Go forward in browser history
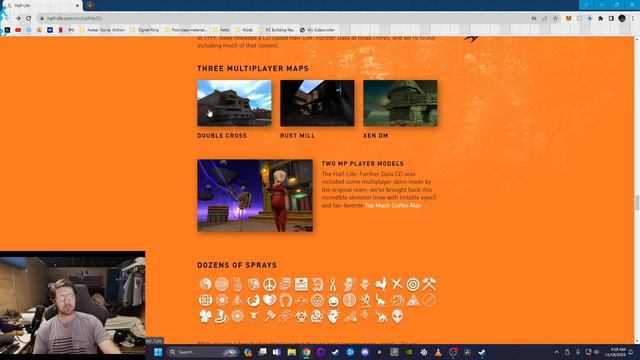 [18, 18]
